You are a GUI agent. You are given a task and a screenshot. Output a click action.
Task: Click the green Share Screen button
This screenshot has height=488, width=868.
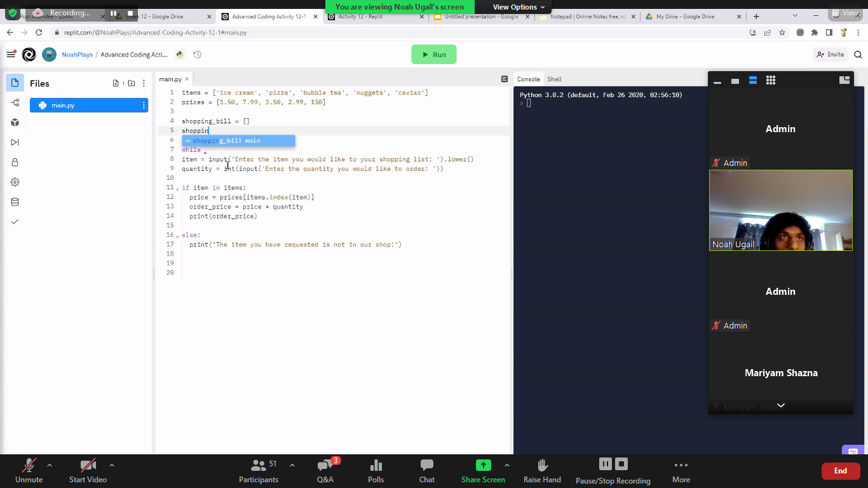point(484,471)
